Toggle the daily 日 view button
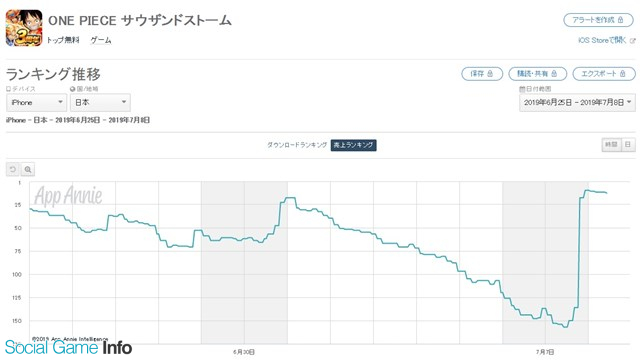This screenshot has height=360, width=640. tap(628, 144)
